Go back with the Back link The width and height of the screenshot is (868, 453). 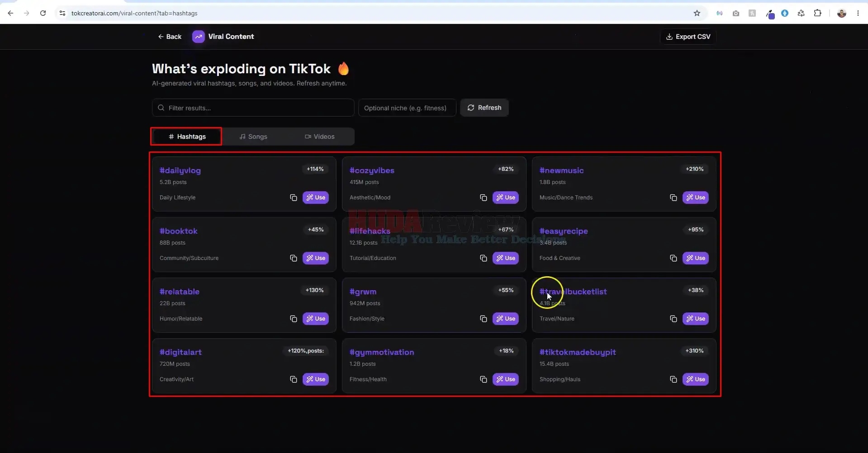170,37
